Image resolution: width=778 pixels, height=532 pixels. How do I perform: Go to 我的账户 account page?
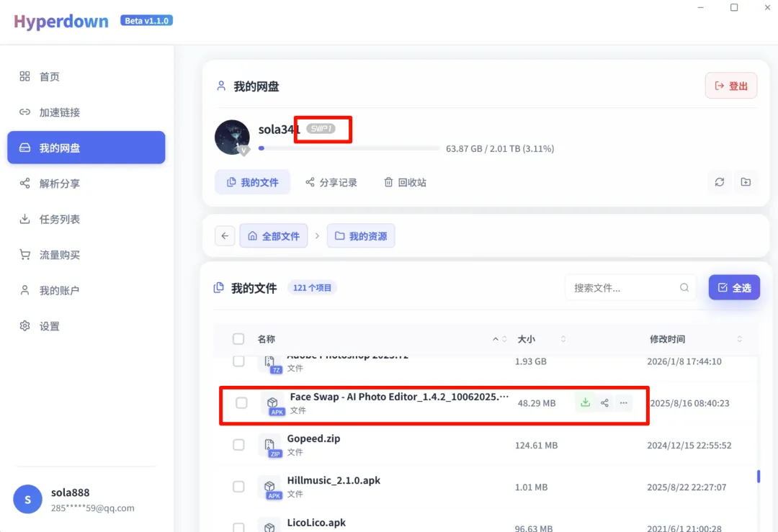[86, 291]
